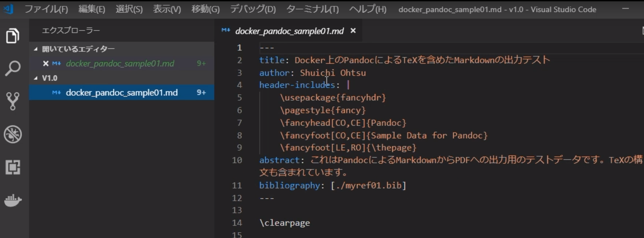
Task: Click \pagestyle{fancy} line
Action: click(323, 110)
